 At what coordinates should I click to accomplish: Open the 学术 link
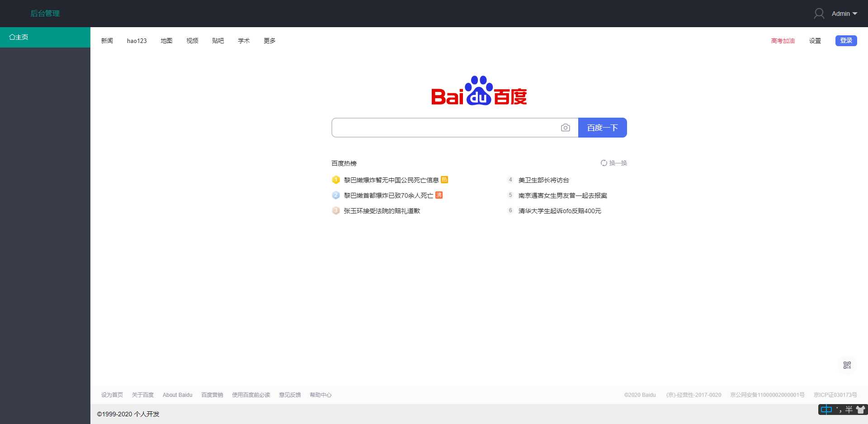tap(244, 41)
